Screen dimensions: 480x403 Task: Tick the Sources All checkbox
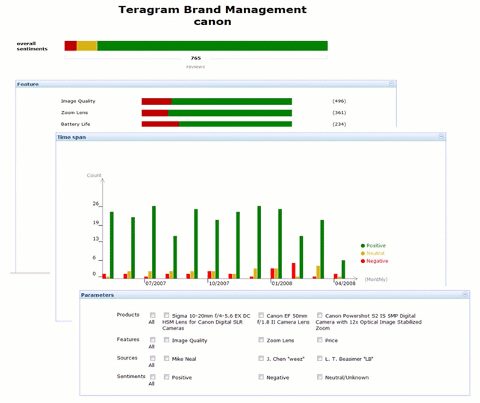click(152, 358)
